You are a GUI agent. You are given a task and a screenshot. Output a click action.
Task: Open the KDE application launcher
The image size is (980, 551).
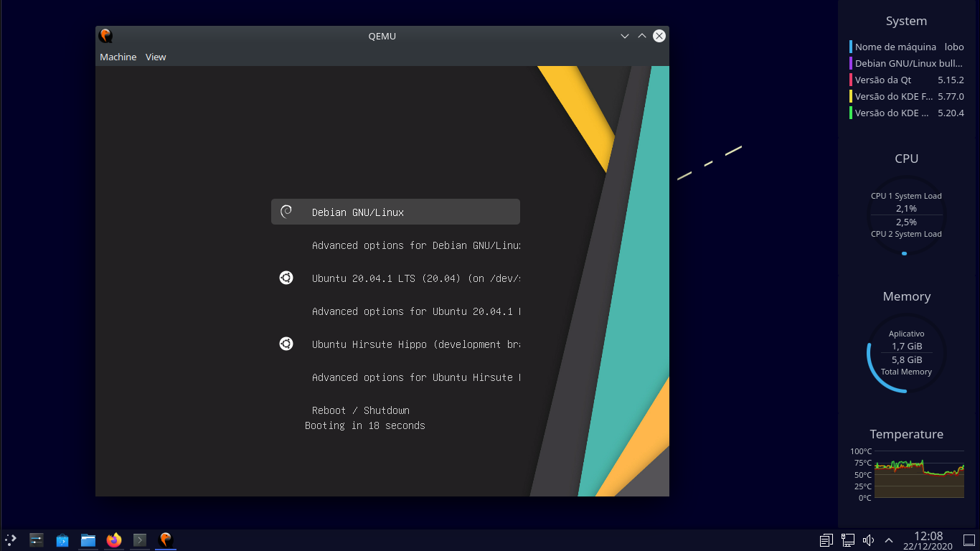tap(10, 540)
